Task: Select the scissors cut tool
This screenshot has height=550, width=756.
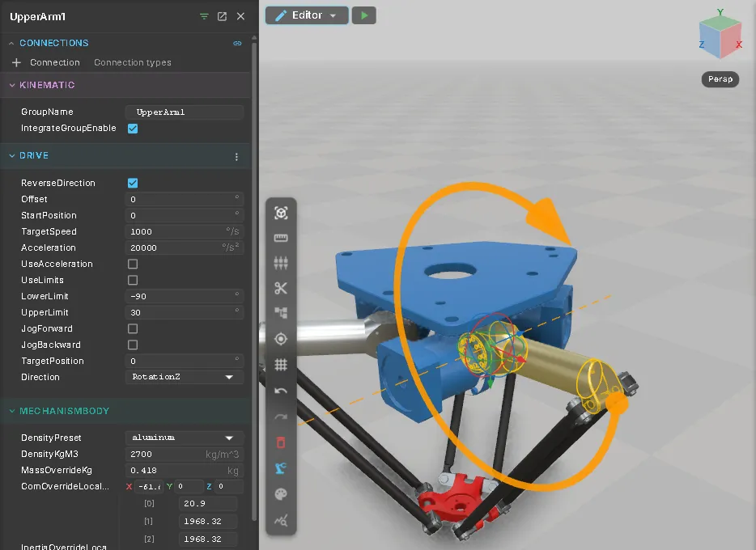Action: (x=281, y=288)
